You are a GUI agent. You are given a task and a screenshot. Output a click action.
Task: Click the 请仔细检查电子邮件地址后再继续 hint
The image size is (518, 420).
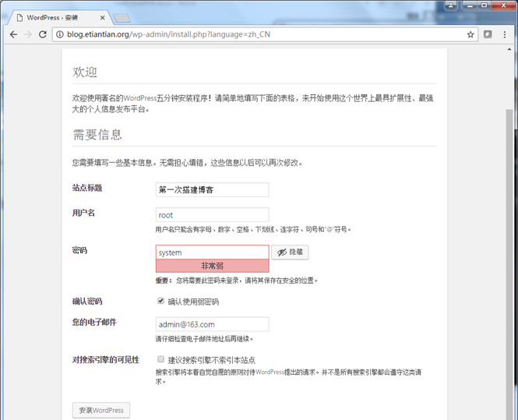[x=205, y=339]
